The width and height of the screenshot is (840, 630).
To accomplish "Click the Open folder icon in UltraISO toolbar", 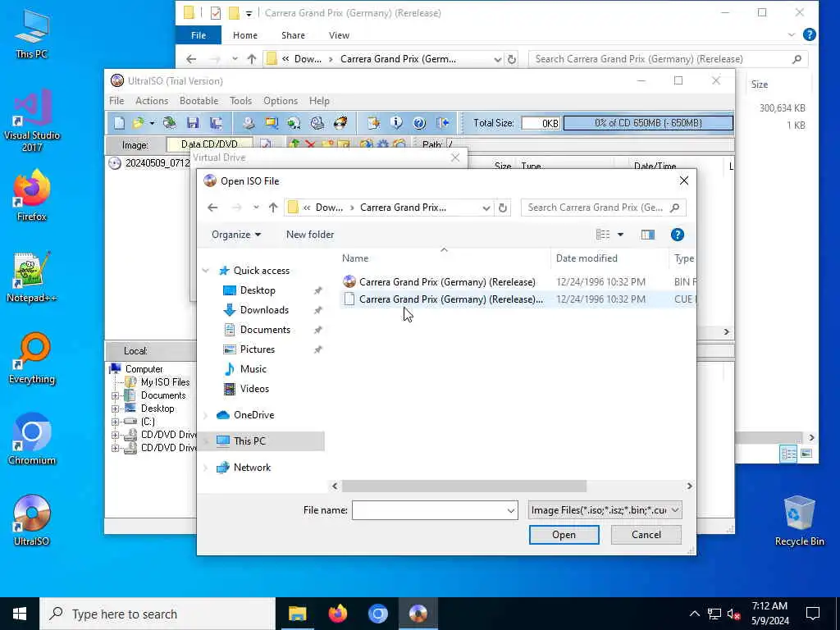I will point(138,123).
